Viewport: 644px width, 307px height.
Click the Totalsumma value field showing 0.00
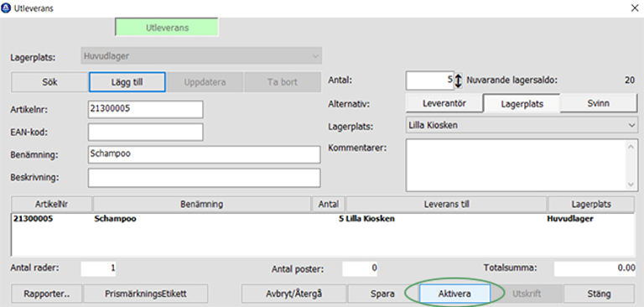(595, 268)
